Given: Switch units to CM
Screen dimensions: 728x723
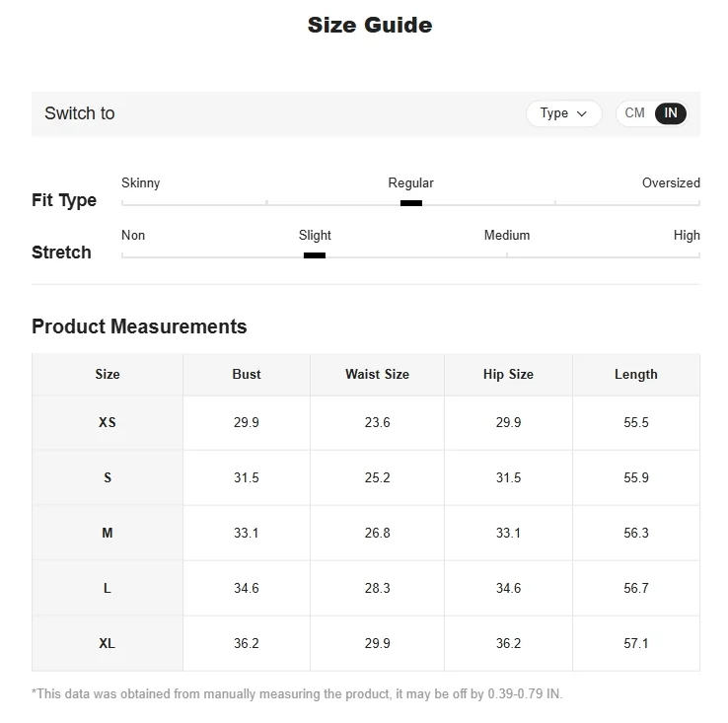Looking at the screenshot, I should point(634,113).
